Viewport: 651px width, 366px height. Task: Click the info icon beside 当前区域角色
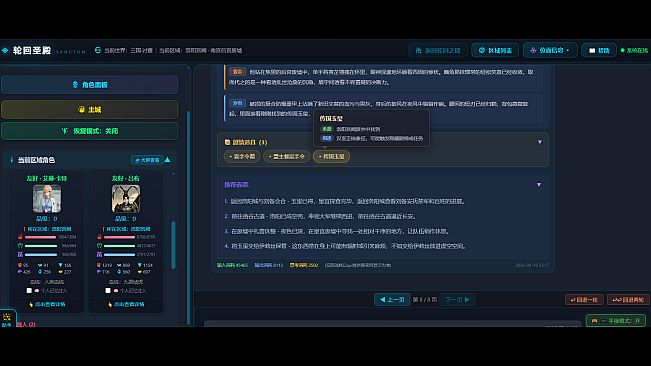[x=12, y=160]
